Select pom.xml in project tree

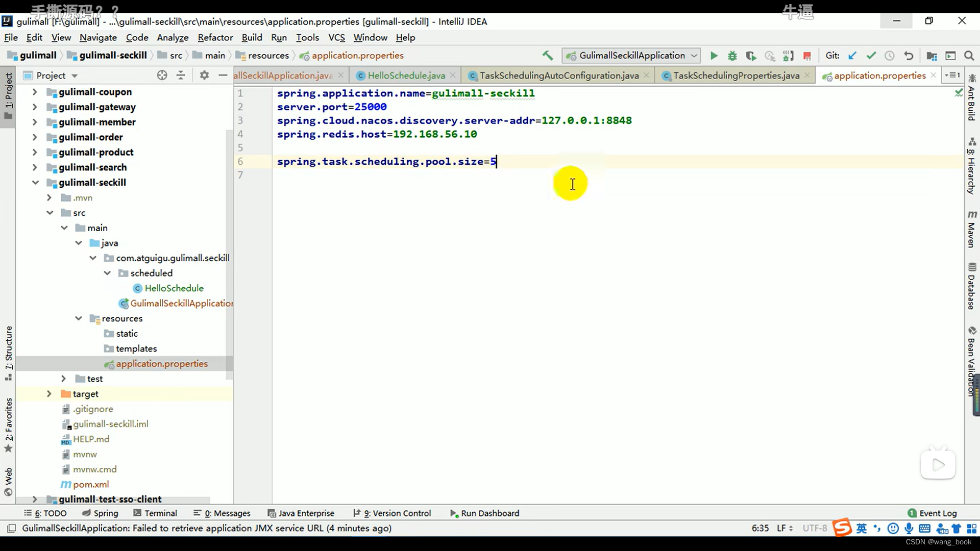pos(90,484)
